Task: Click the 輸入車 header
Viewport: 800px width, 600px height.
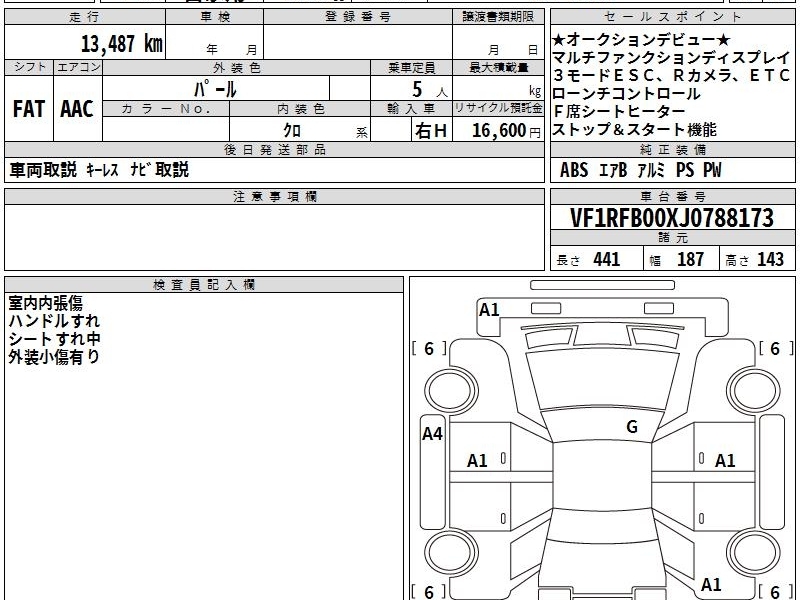Action: coord(411,109)
